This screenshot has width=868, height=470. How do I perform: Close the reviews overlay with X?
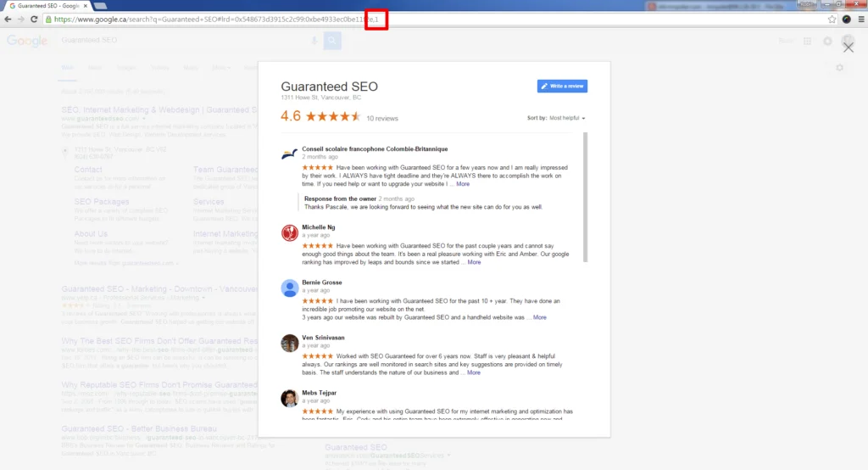point(848,48)
